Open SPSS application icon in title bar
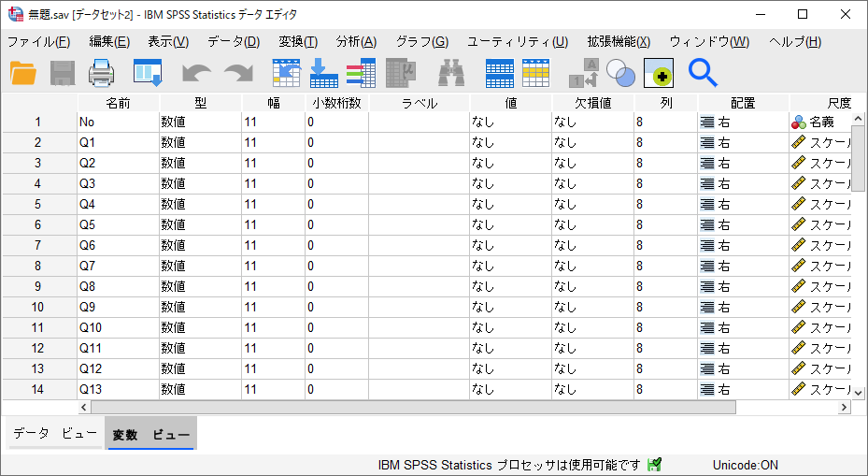868x476 pixels. pos(16,14)
